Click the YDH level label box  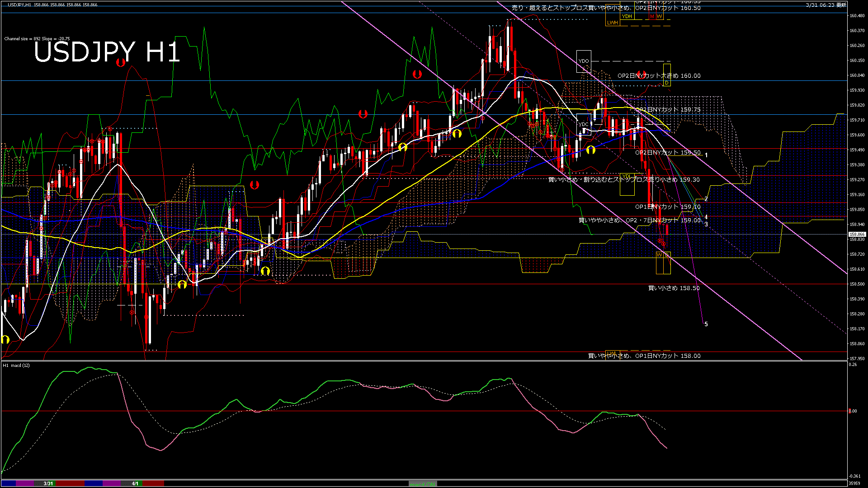pos(627,16)
